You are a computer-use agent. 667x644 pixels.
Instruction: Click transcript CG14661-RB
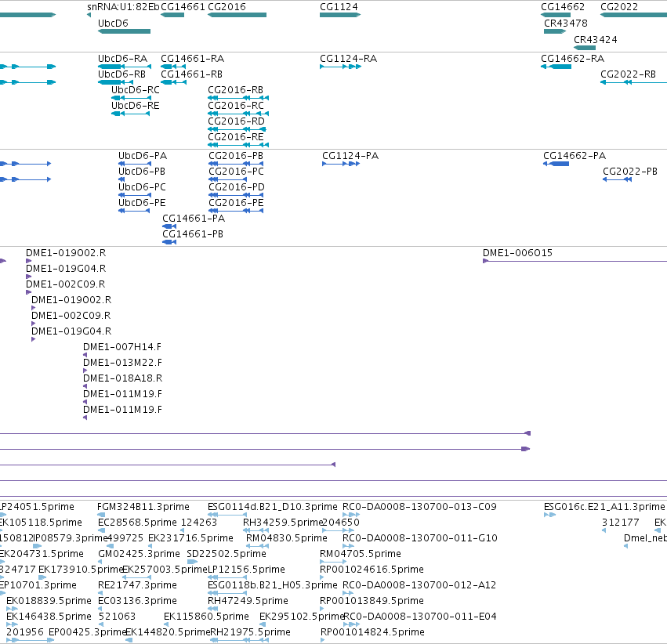[x=192, y=74]
